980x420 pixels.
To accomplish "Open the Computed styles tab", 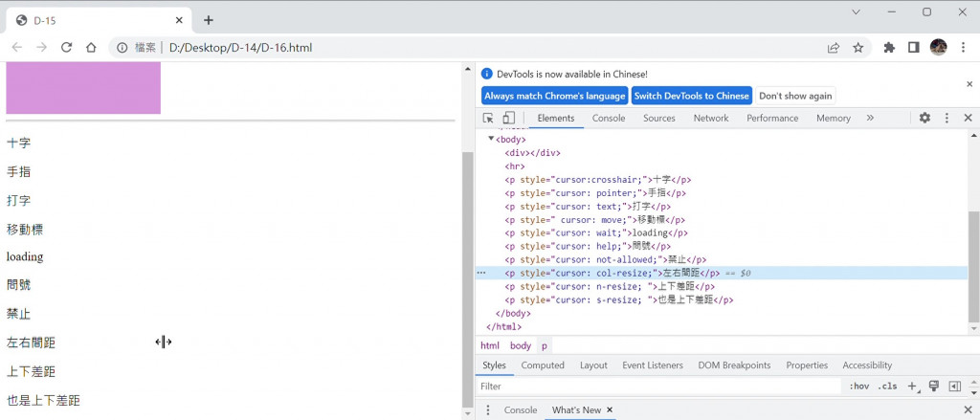I will [x=543, y=365].
